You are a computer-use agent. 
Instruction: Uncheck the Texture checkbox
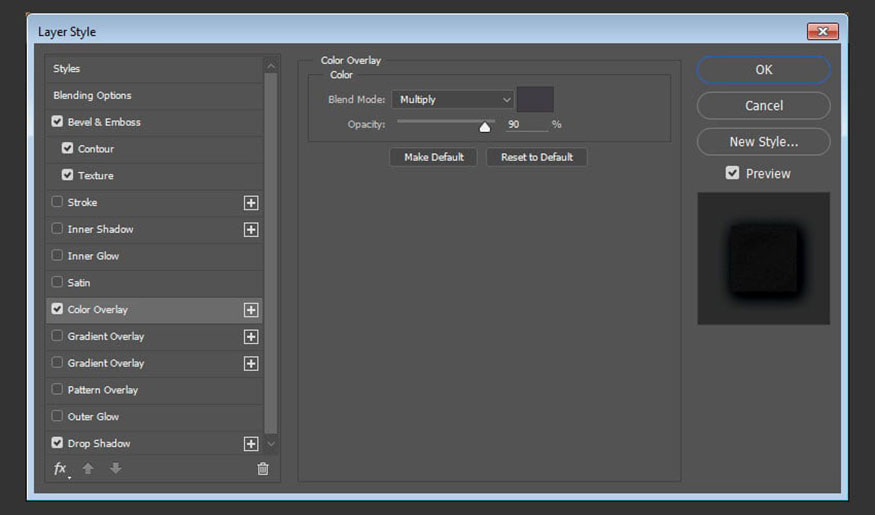pyautogui.click(x=68, y=175)
